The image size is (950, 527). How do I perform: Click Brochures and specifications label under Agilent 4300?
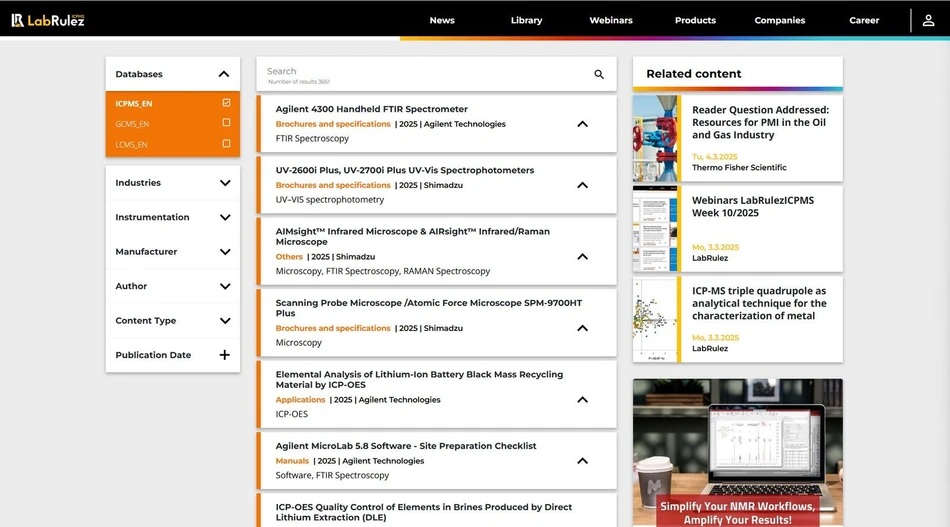(x=333, y=124)
